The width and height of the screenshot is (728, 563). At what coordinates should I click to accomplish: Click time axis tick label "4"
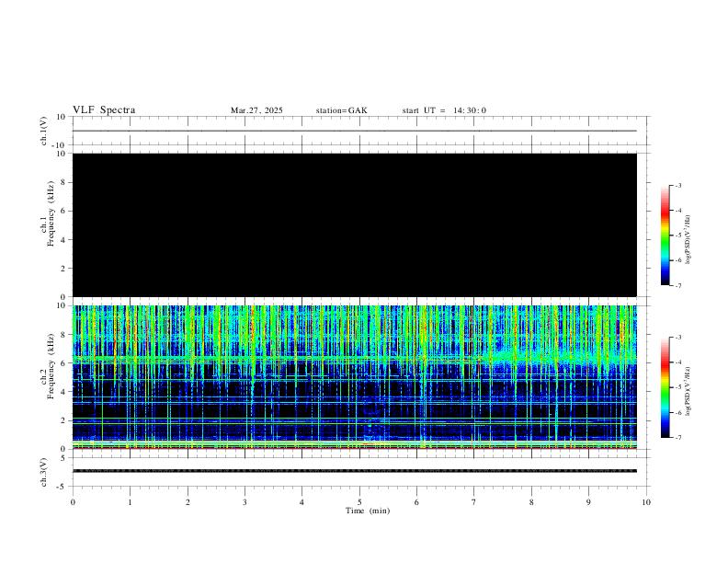coord(301,502)
